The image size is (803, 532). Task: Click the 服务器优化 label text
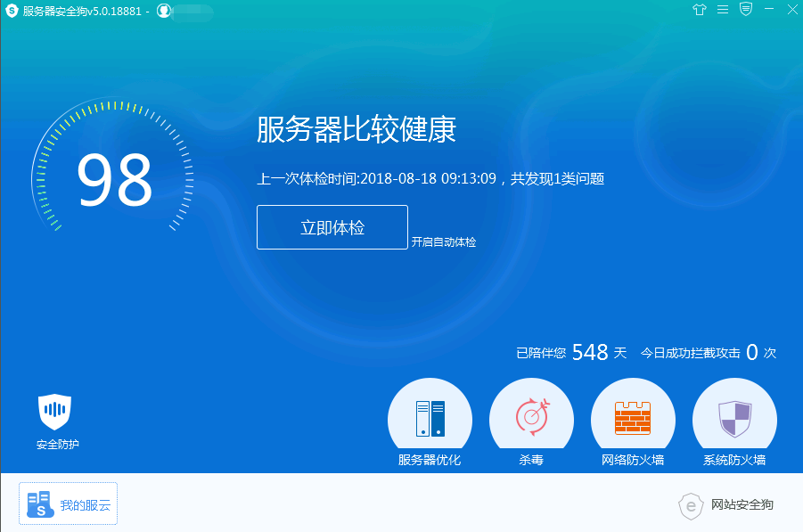[x=430, y=460]
